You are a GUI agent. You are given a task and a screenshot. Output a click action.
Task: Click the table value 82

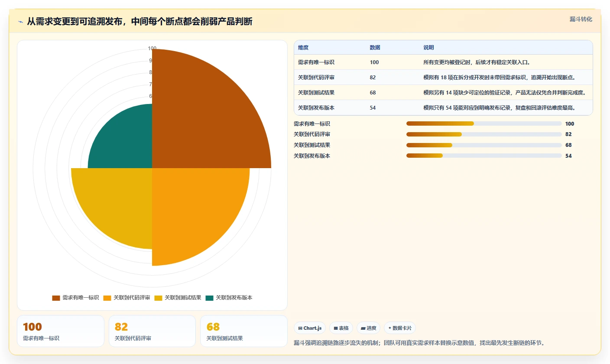click(373, 78)
